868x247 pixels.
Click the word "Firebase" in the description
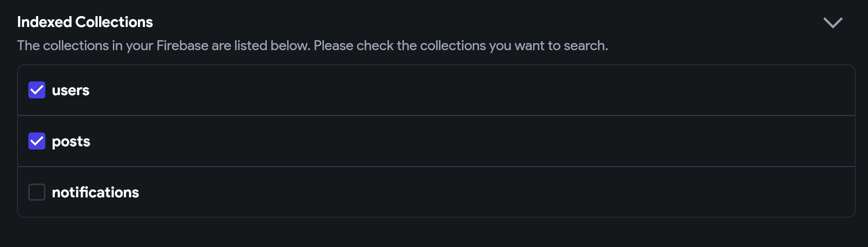click(182, 45)
